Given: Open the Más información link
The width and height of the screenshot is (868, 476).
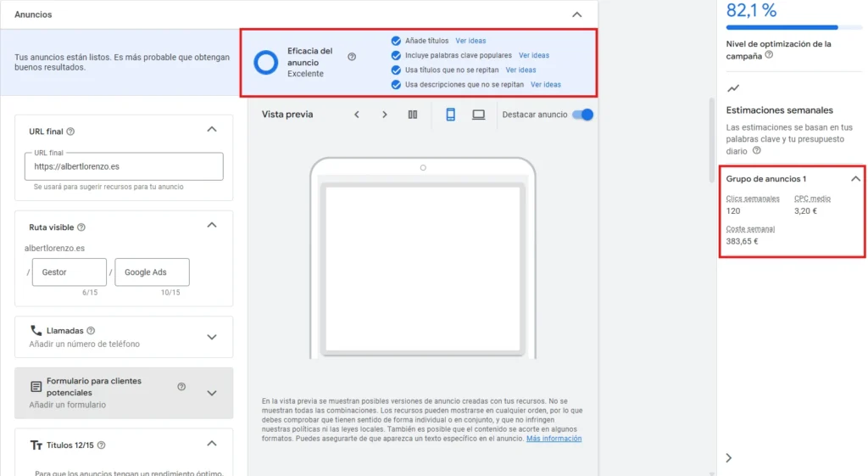Looking at the screenshot, I should click(554, 439).
